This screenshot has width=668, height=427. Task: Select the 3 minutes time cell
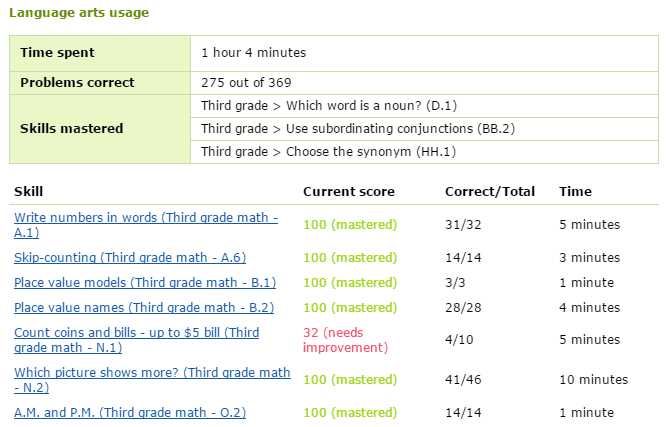click(x=590, y=258)
